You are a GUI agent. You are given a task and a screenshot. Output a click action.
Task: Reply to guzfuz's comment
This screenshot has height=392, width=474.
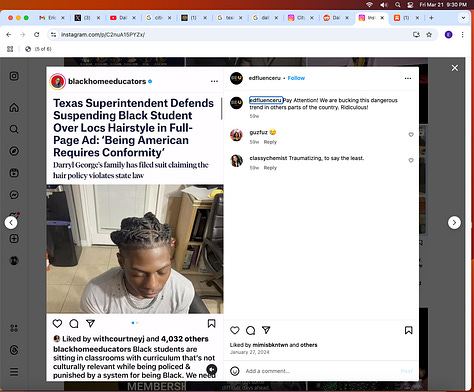tap(270, 142)
